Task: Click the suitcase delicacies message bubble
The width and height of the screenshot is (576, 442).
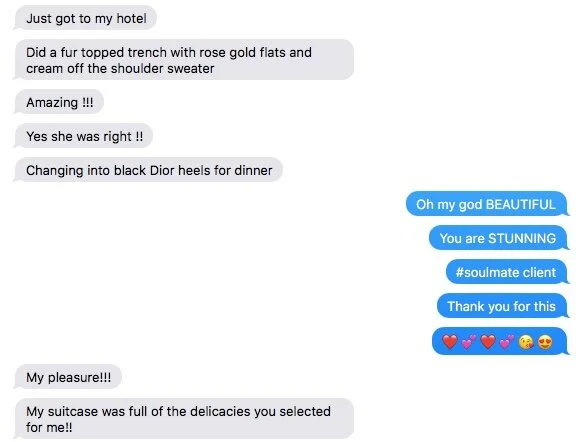Action: pyautogui.click(x=184, y=419)
